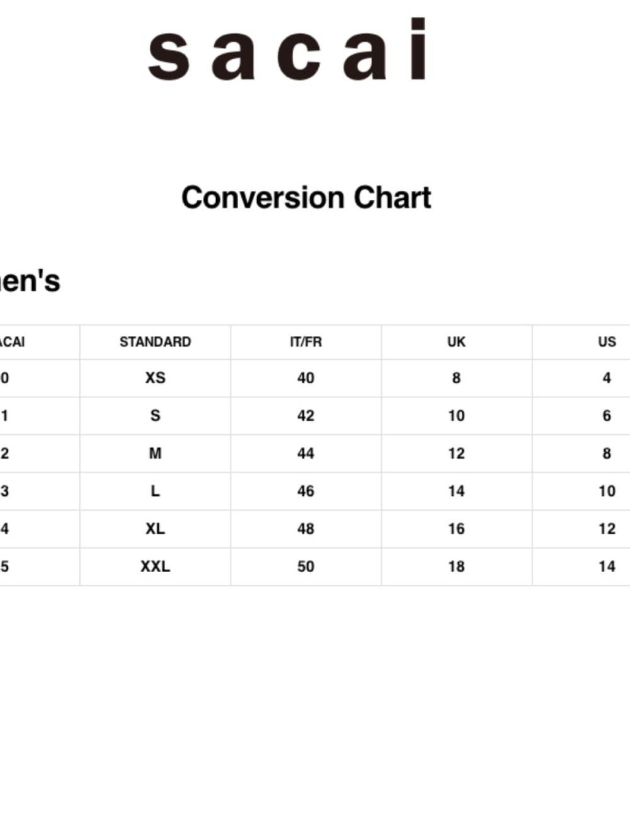Click the Women's section heading
Image resolution: width=630 pixels, height=840 pixels.
(30, 281)
